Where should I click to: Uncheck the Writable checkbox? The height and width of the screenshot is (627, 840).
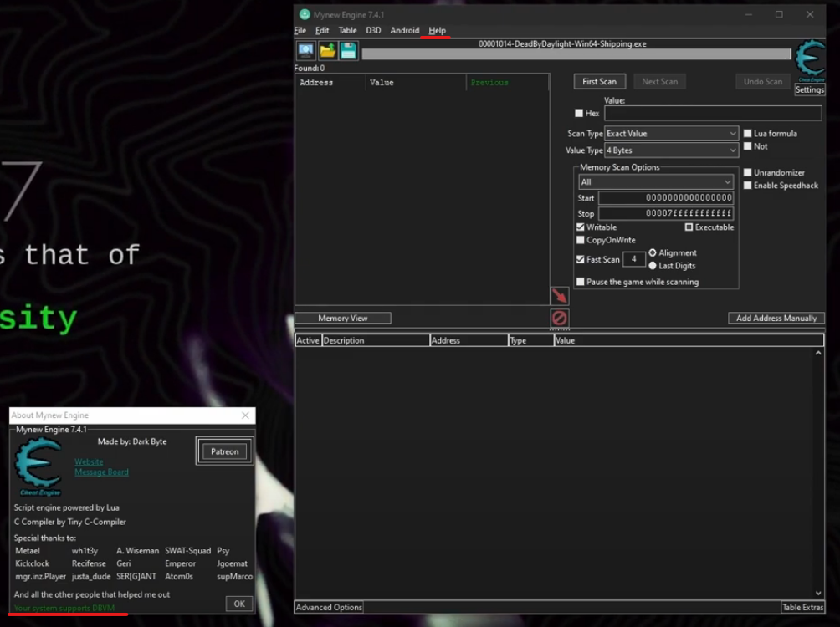point(580,227)
